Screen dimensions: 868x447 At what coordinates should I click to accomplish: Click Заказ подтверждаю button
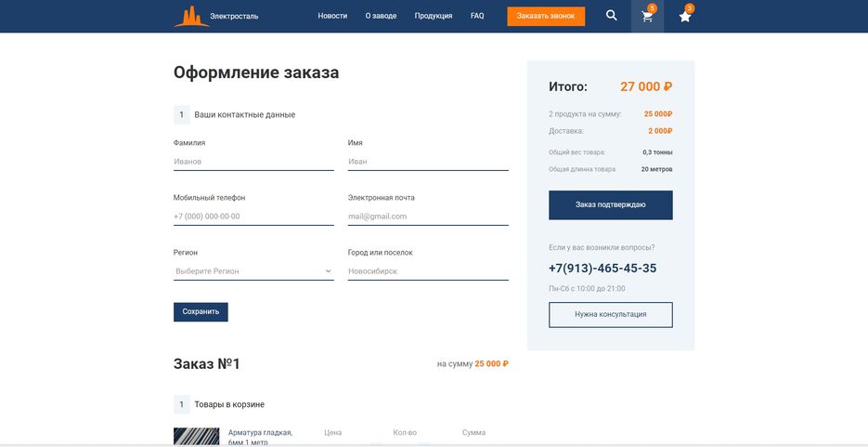610,204
